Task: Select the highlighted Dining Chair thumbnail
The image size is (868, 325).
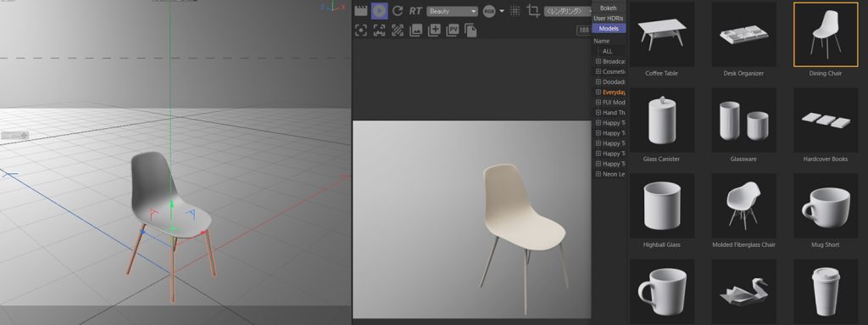Action: (x=826, y=35)
